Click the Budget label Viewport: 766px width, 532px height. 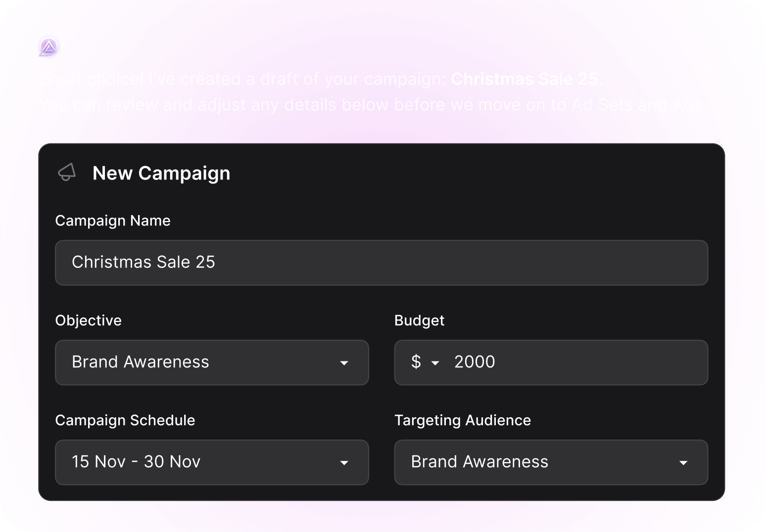(x=420, y=320)
